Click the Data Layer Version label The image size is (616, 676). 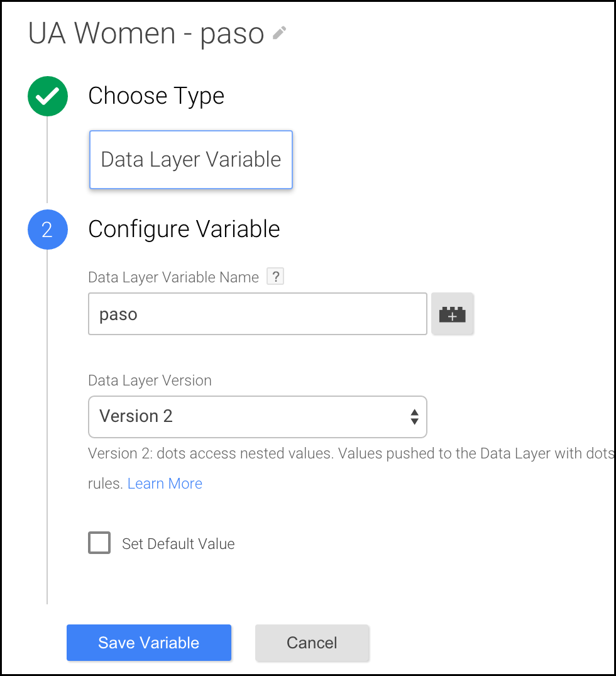click(x=150, y=380)
